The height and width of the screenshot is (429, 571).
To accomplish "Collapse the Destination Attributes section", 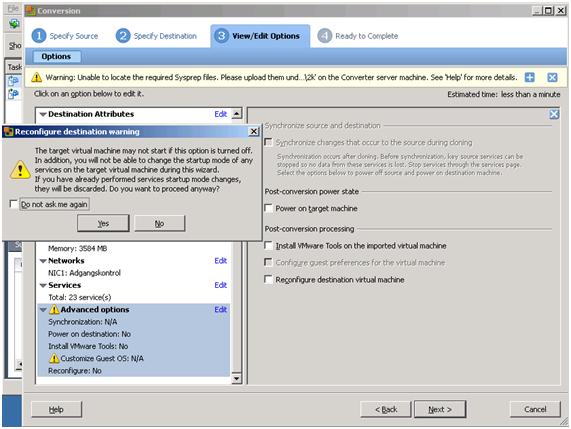I will coord(43,114).
